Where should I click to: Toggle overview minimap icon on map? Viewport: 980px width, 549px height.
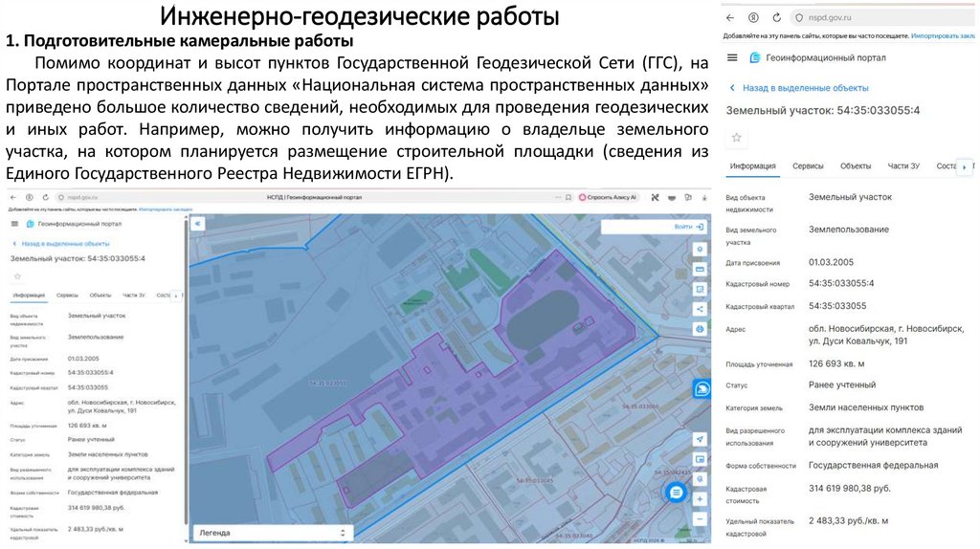[700, 460]
